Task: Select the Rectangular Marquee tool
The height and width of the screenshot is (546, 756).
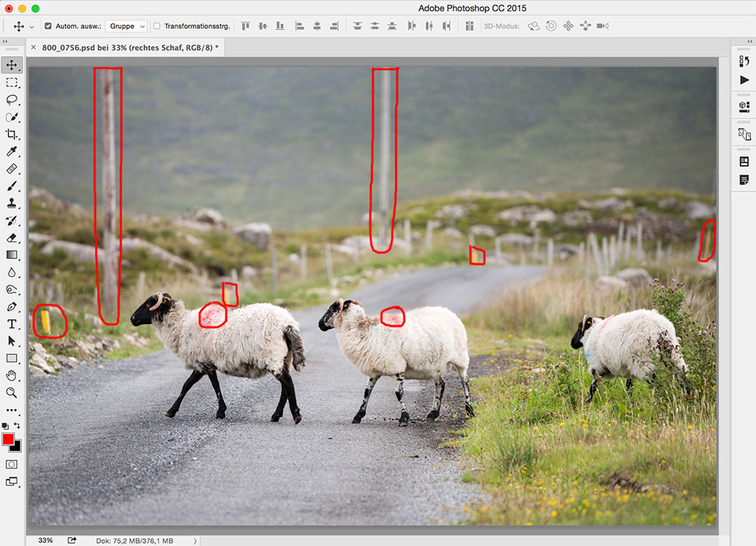Action: click(x=11, y=82)
